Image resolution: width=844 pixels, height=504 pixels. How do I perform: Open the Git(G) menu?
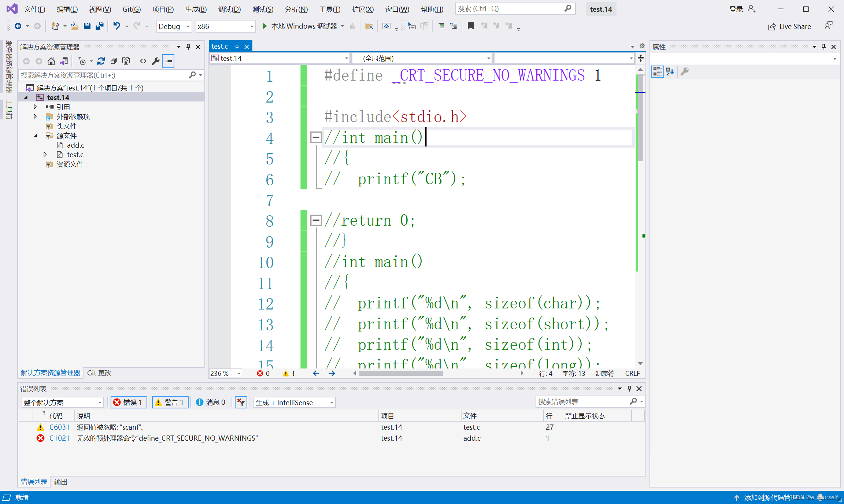click(131, 9)
